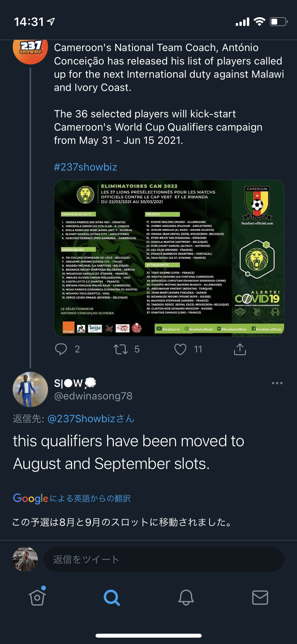Viewport: 297px width, 644px height.
Task: Like the tweet with heart icon
Action: pyautogui.click(x=180, y=349)
